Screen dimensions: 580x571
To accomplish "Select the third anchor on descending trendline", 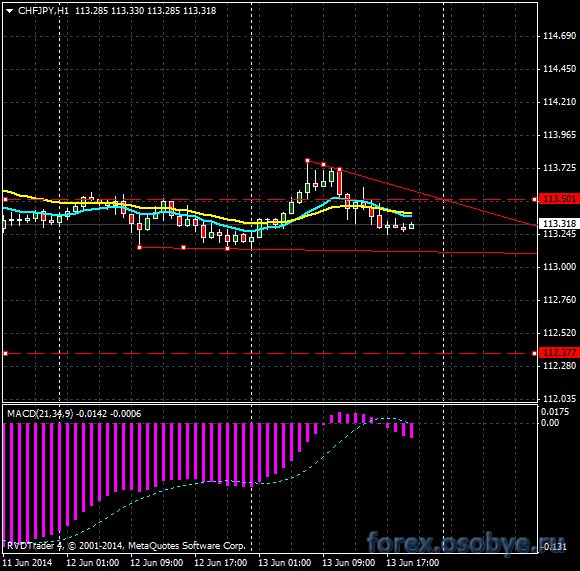I will click(339, 170).
